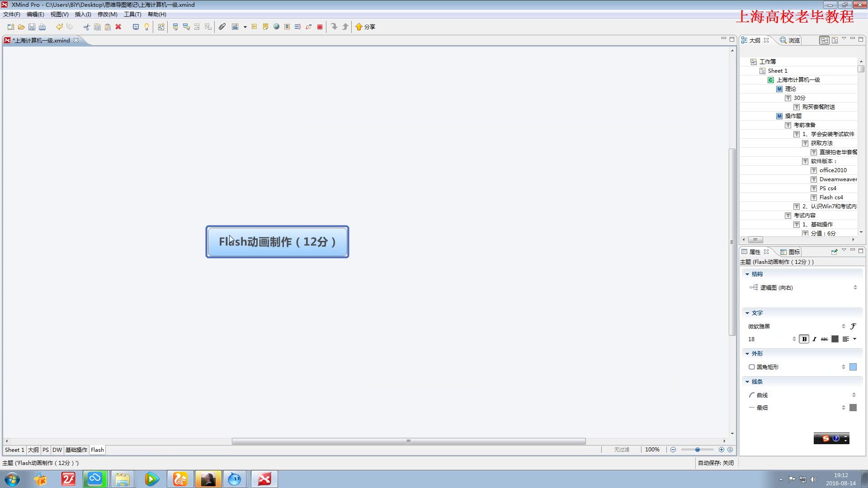The image size is (868, 488).
Task: Insert a subtopic with toolbar icon
Action: click(186, 27)
